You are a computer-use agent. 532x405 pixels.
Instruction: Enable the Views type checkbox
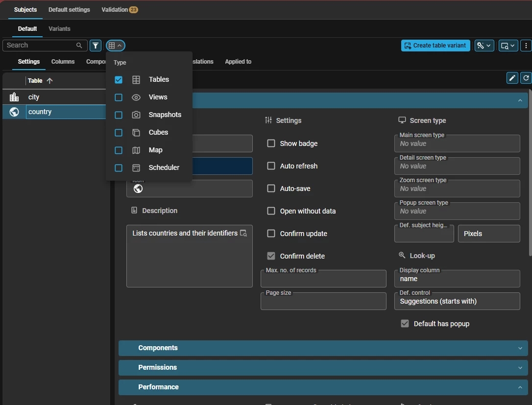(x=119, y=97)
